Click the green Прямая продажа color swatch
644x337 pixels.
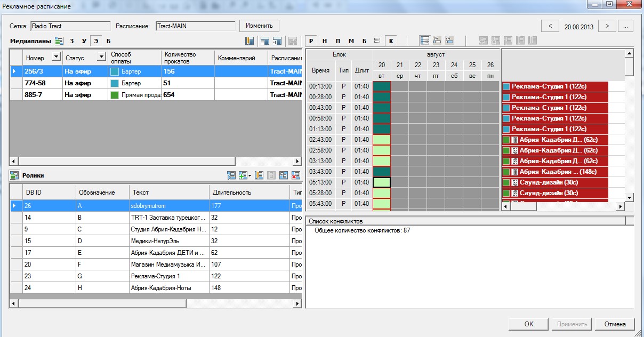pyautogui.click(x=114, y=95)
